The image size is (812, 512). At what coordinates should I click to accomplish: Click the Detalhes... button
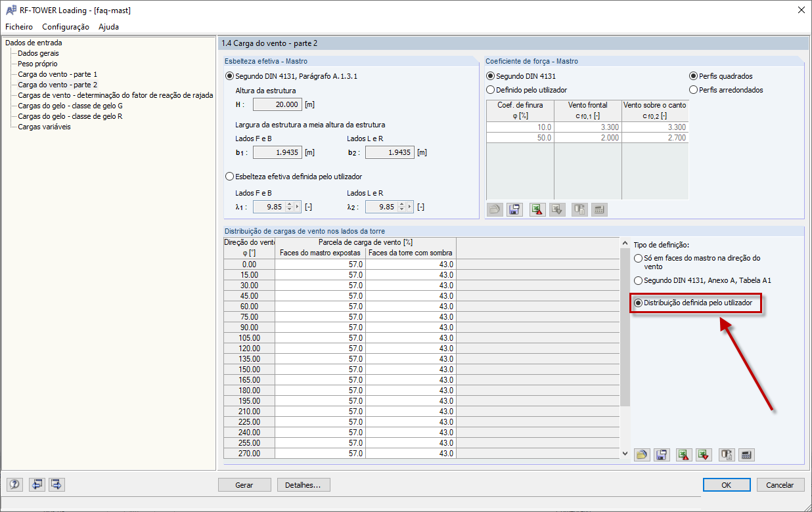coord(304,485)
